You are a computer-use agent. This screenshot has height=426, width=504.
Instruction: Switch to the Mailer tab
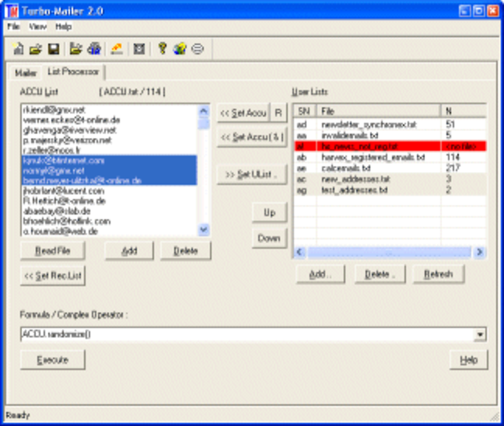(26, 73)
